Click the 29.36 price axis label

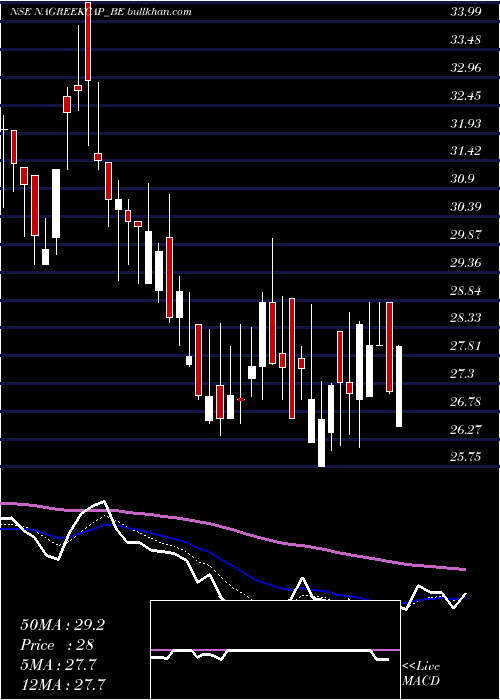point(466,262)
